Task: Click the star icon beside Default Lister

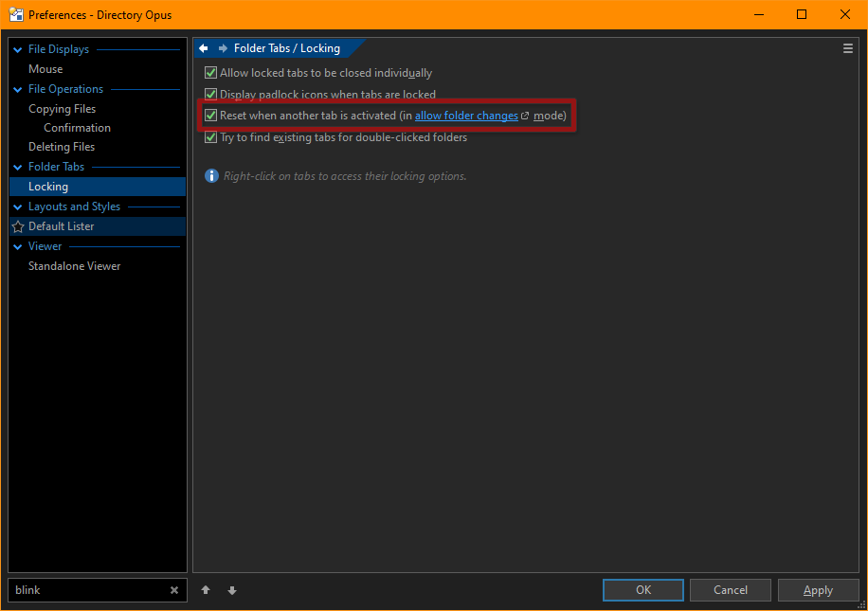Action: click(18, 226)
